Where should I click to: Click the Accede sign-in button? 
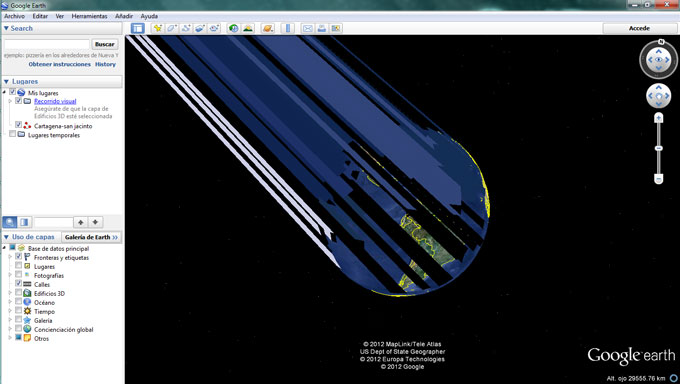pyautogui.click(x=639, y=28)
